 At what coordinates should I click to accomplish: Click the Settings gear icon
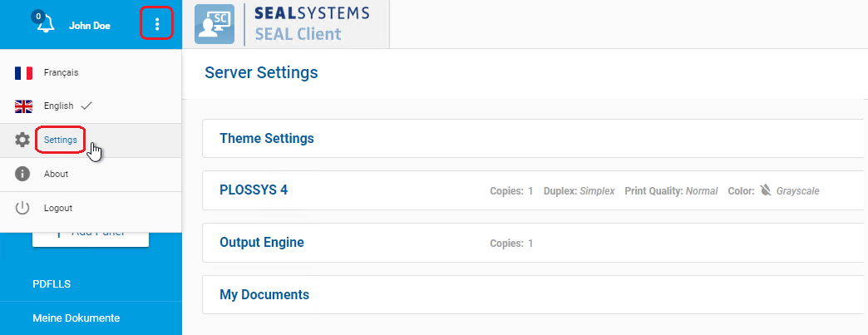point(23,140)
